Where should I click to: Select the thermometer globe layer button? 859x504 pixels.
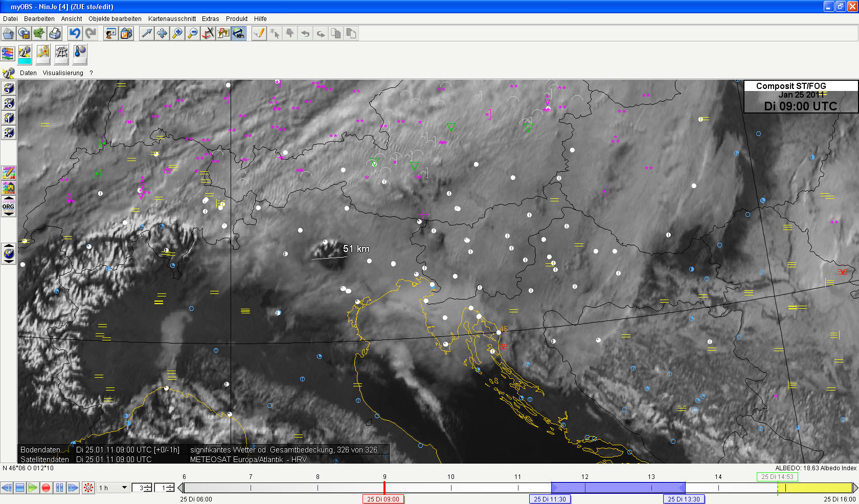click(x=80, y=54)
